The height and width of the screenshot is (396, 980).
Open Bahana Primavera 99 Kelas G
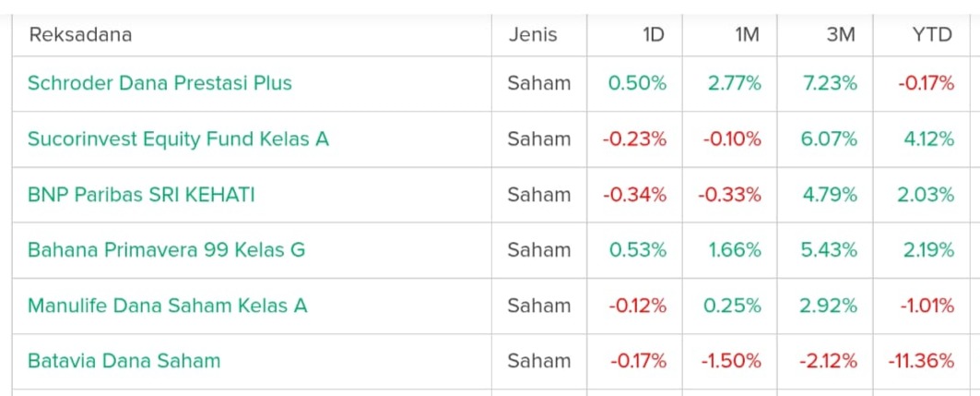point(166,249)
